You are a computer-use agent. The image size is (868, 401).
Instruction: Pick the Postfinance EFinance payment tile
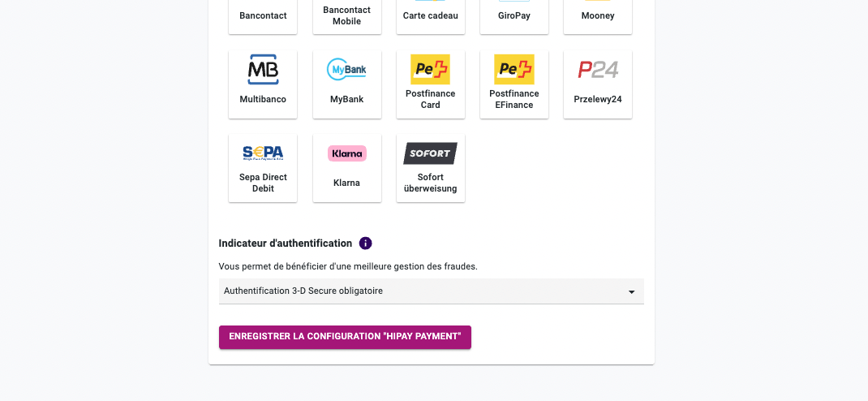point(514,84)
